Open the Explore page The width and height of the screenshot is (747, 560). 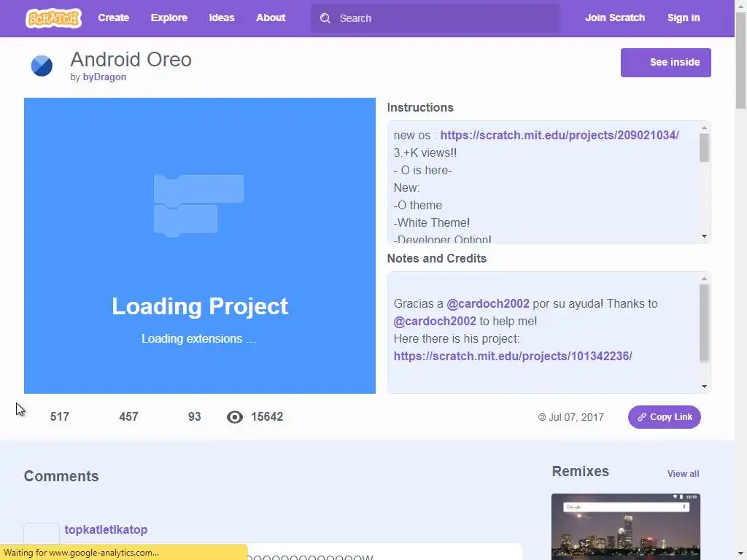point(169,17)
